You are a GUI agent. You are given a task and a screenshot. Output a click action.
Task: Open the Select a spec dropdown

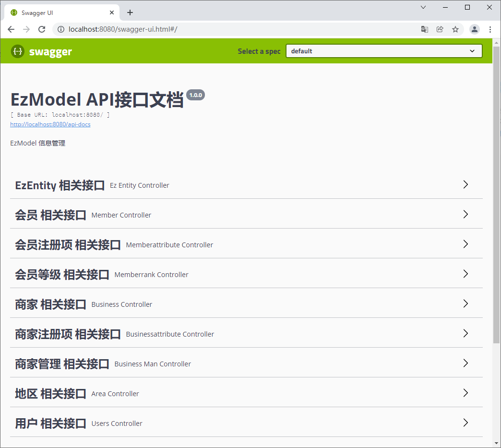384,51
